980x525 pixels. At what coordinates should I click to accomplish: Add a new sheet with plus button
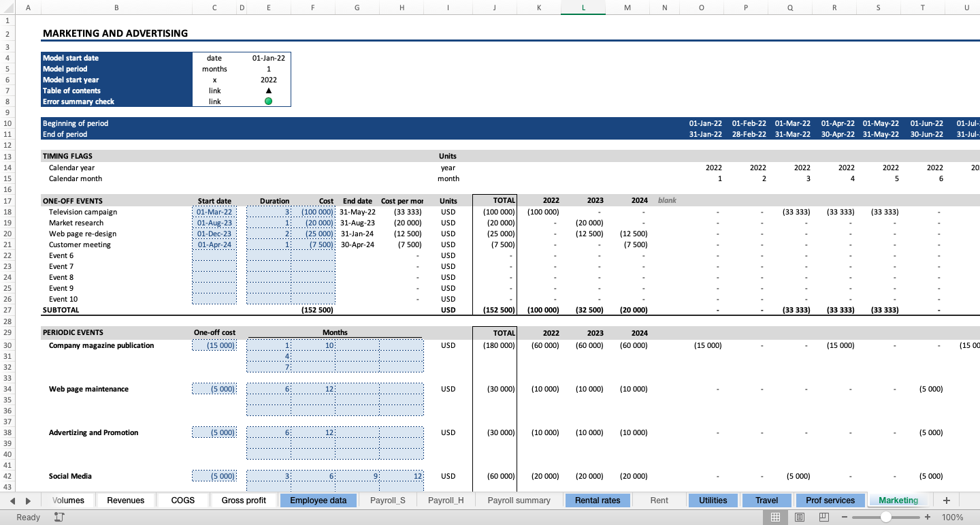coord(946,500)
